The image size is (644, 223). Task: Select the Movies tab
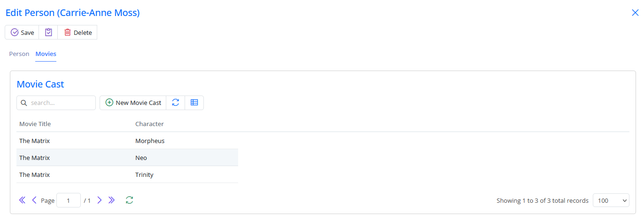pyautogui.click(x=46, y=54)
